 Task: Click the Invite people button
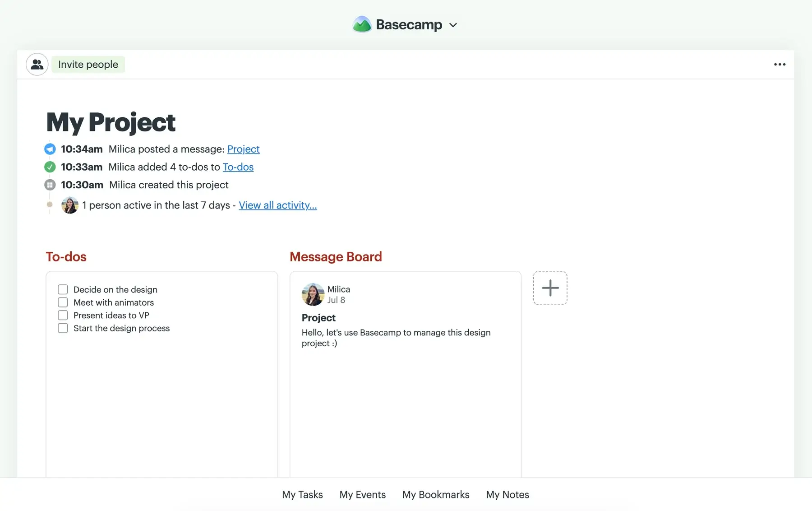click(x=88, y=65)
